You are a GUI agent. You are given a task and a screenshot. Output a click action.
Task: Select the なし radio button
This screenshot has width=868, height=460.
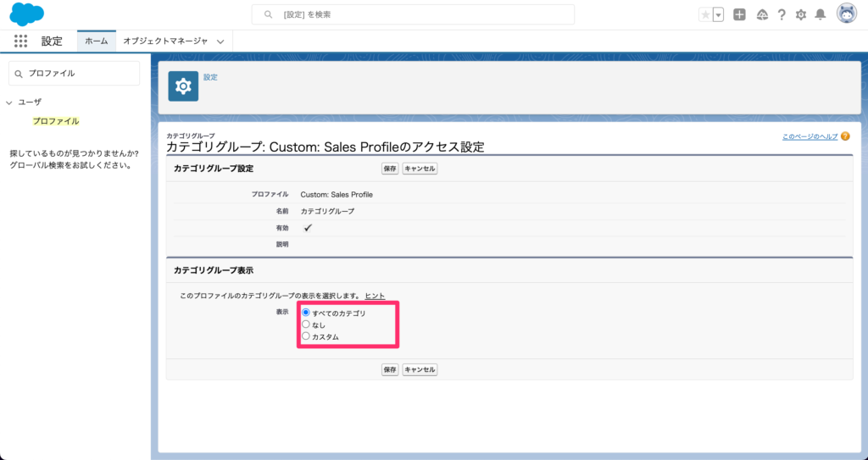point(305,324)
